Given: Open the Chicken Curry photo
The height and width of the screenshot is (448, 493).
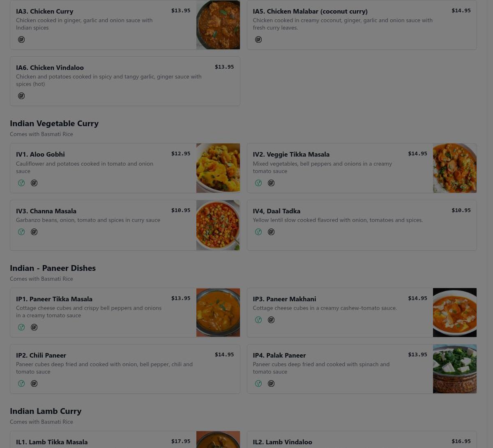Looking at the screenshot, I should click(x=218, y=25).
